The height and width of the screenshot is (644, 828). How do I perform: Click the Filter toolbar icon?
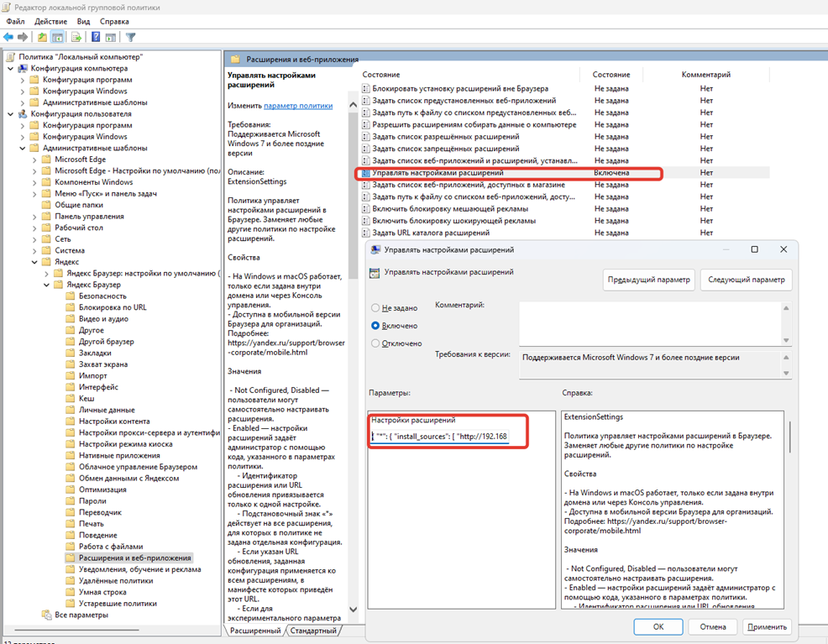[x=131, y=36]
